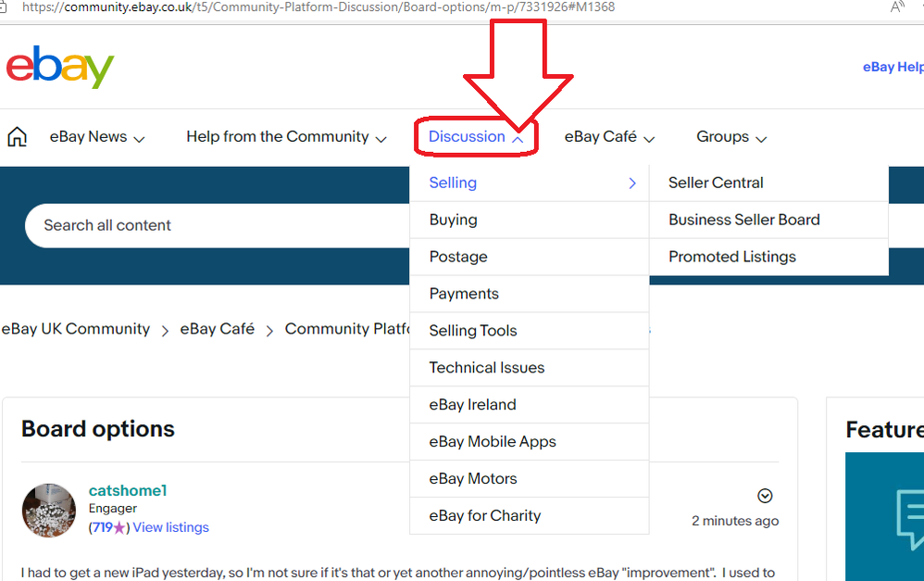This screenshot has width=924, height=581.
Task: Open eBay Café breadcrumb link
Action: click(x=218, y=329)
